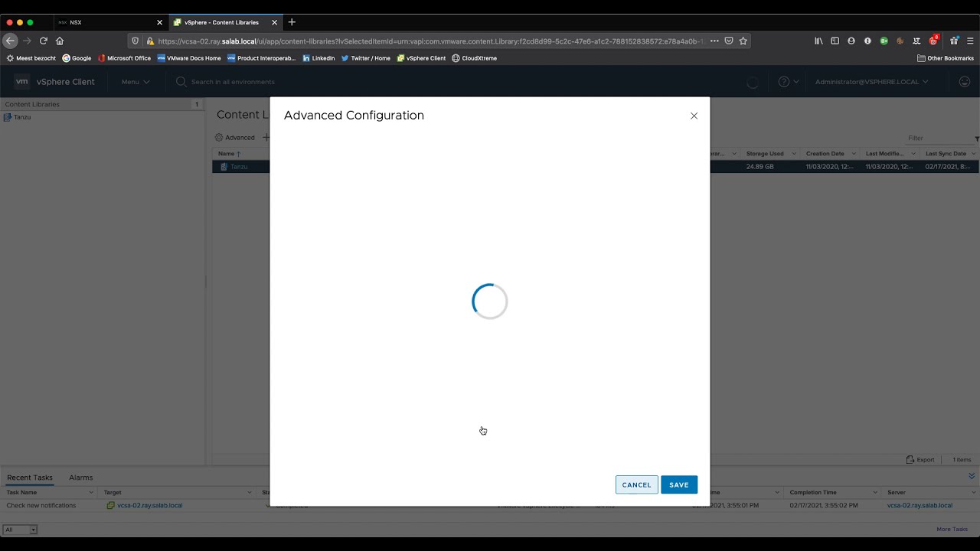Open the VMware Docs Home bookmark
The height and width of the screenshot is (551, 980).
point(189,58)
